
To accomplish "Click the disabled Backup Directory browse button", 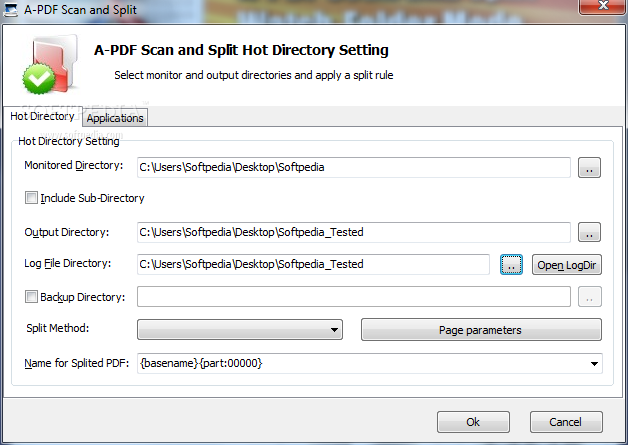I will [590, 297].
